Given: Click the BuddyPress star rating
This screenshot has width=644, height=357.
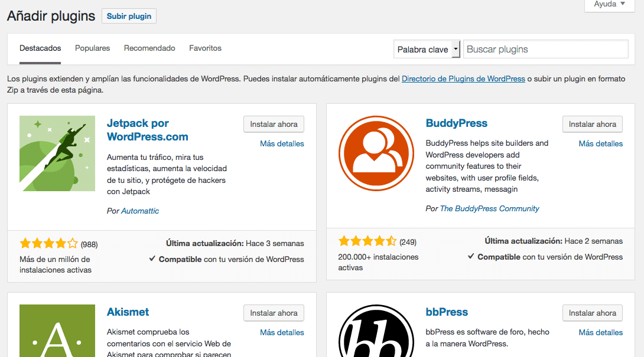Looking at the screenshot, I should 367,241.
